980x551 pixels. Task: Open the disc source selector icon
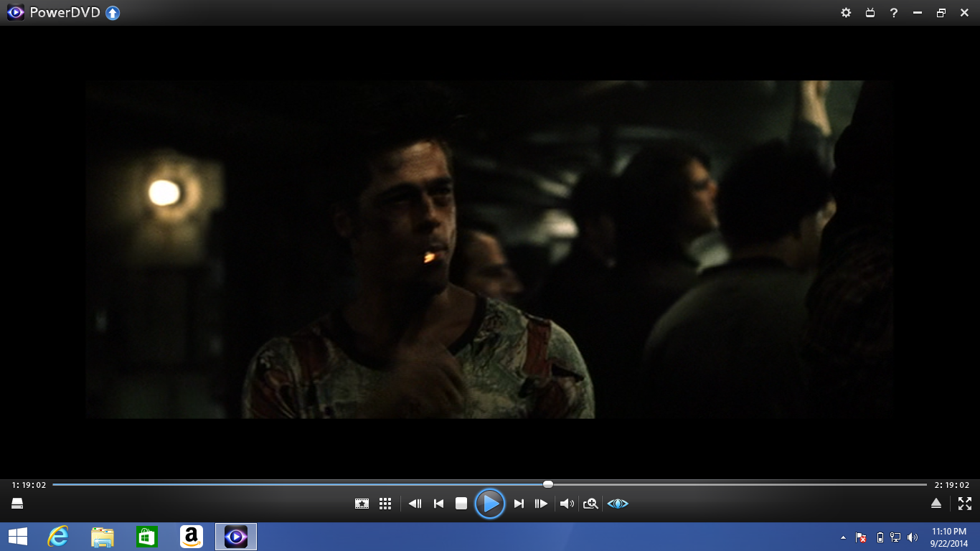point(17,504)
